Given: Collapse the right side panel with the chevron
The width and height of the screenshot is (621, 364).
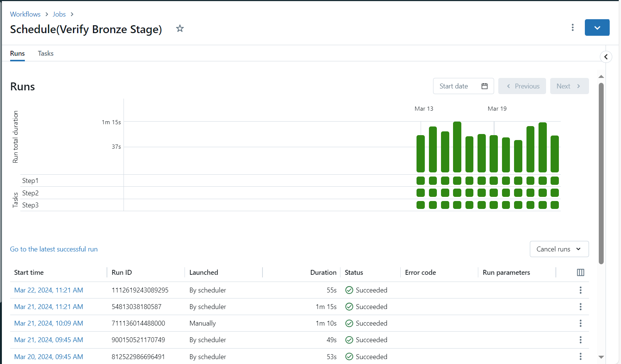Looking at the screenshot, I should (x=606, y=56).
